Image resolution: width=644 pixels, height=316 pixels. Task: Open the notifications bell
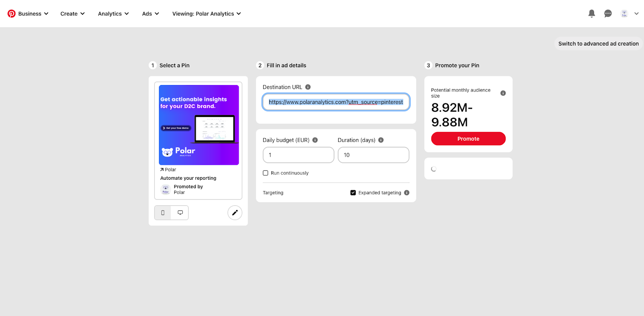(592, 14)
